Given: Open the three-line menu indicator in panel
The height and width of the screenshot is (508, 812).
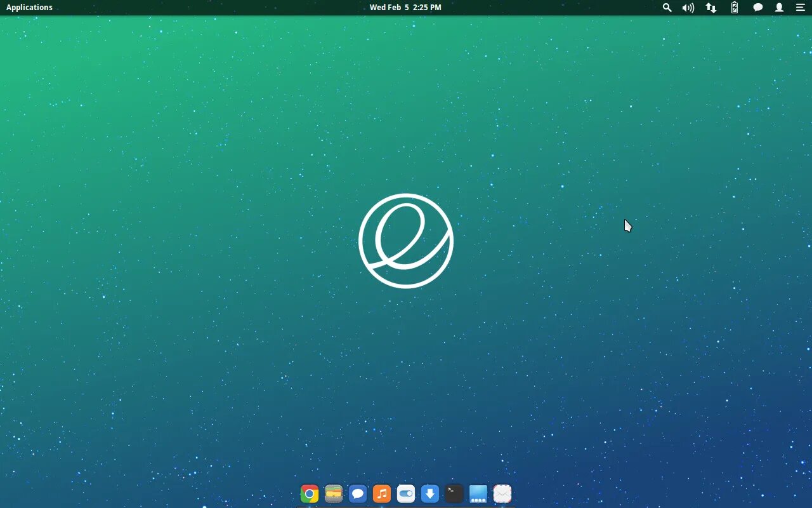Looking at the screenshot, I should (800, 8).
